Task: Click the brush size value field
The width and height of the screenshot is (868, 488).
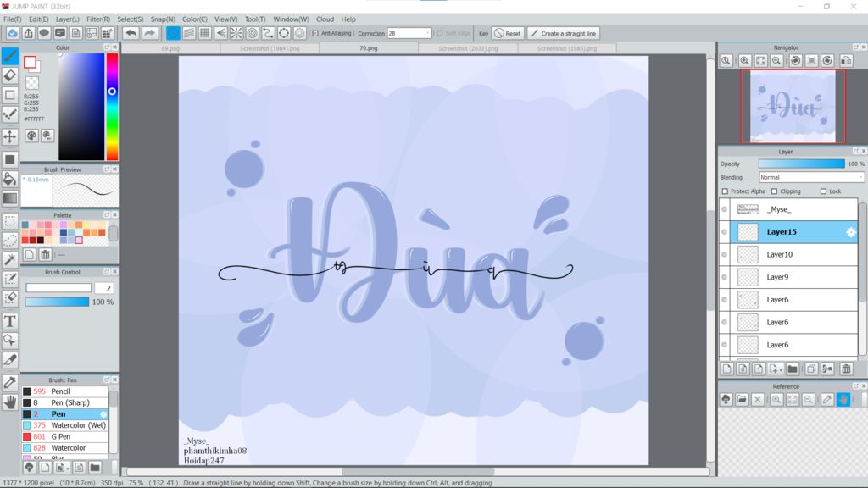Action: tap(103, 288)
